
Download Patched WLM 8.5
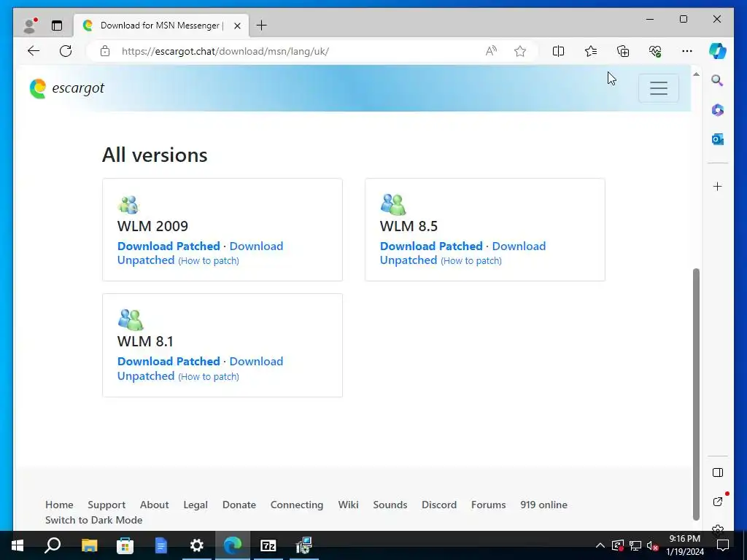coord(431,246)
